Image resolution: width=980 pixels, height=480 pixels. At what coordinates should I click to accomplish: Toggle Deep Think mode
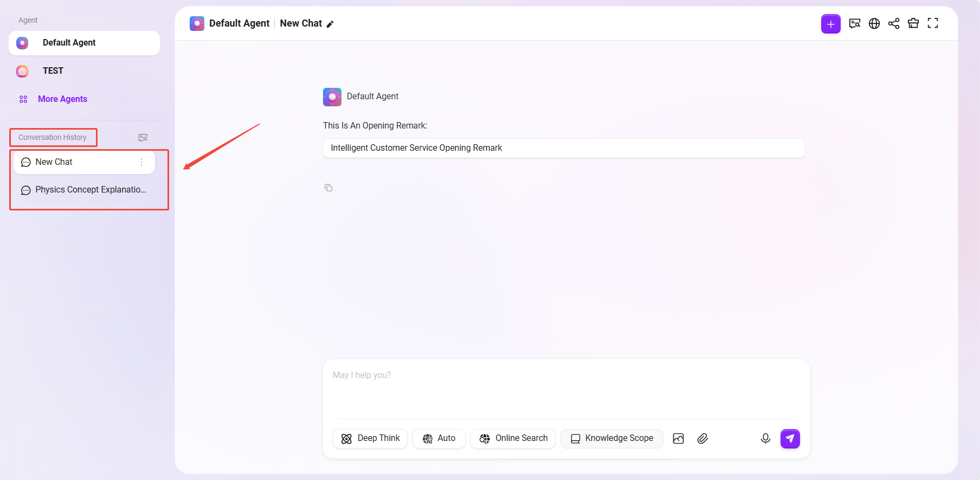(370, 438)
